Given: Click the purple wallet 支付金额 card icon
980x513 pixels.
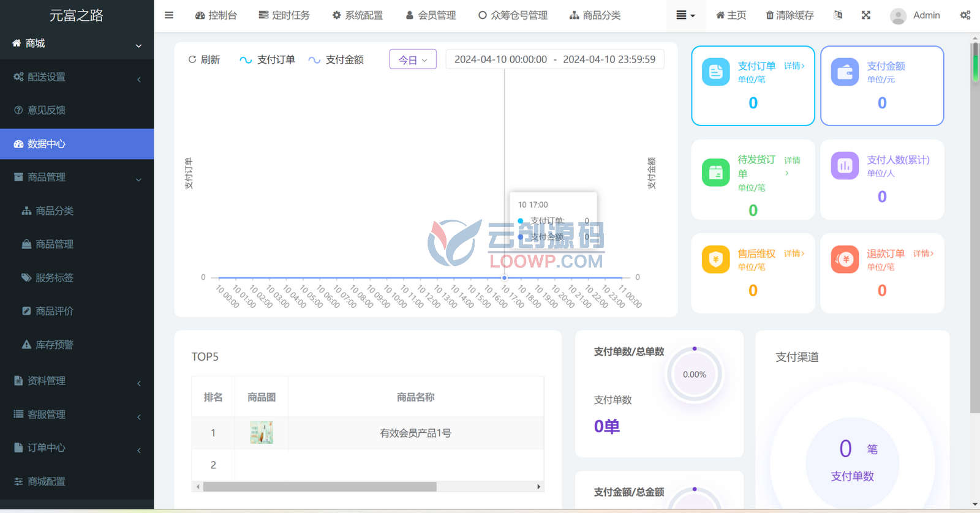Looking at the screenshot, I should pyautogui.click(x=845, y=72).
